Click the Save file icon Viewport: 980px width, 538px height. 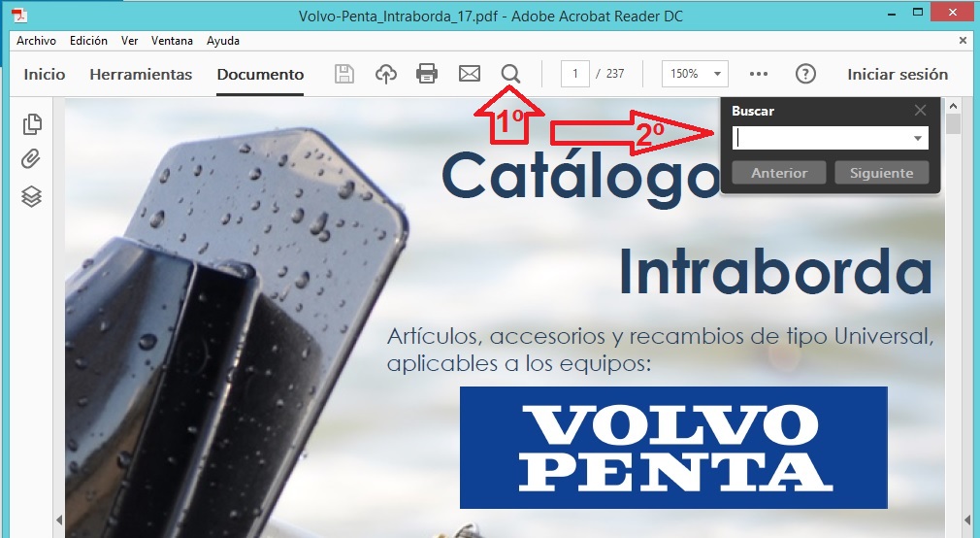pos(344,74)
